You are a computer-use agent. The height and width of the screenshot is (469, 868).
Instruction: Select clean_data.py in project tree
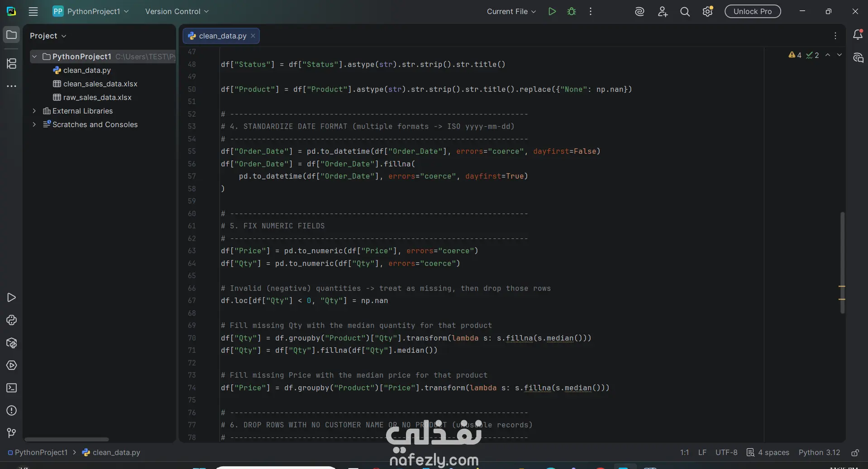[x=87, y=70]
